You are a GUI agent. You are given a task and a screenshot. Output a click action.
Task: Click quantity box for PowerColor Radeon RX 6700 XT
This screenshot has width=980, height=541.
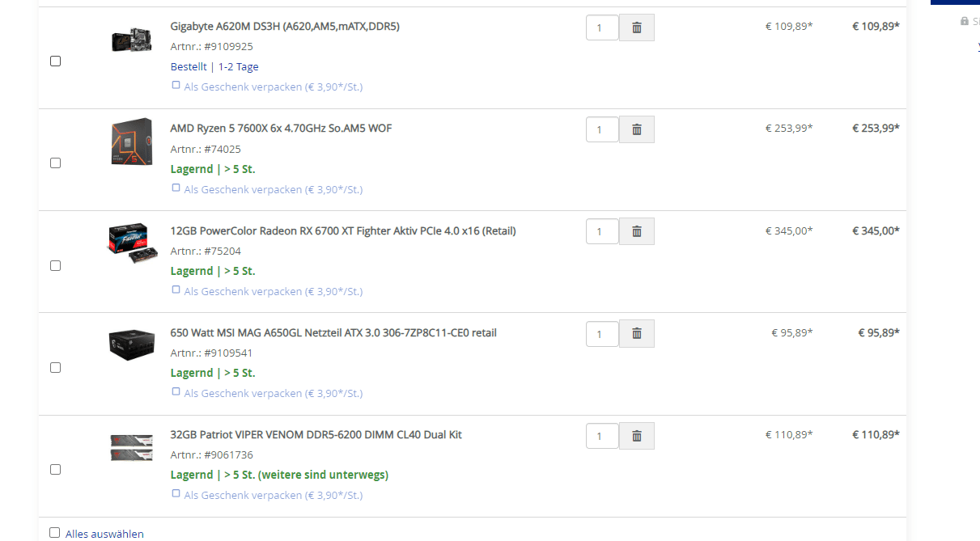[602, 231]
